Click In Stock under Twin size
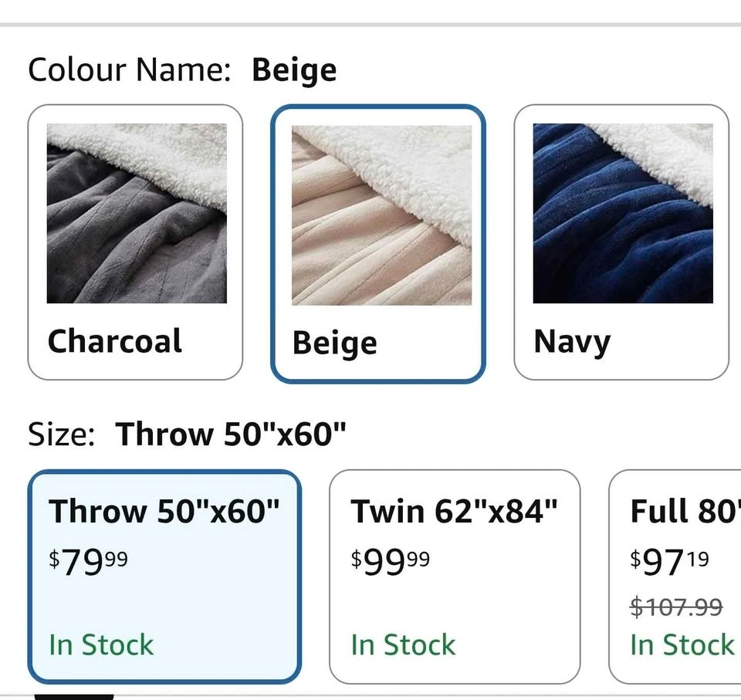 point(403,644)
